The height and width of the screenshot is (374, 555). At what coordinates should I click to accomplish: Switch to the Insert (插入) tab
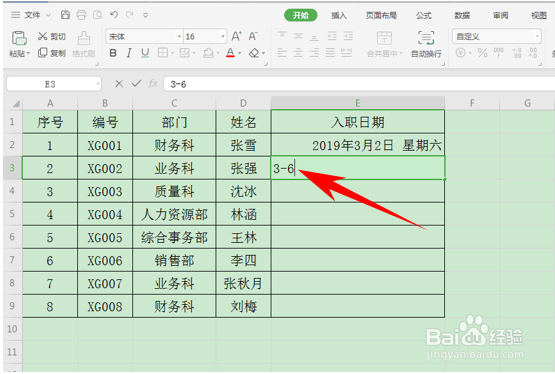[339, 15]
